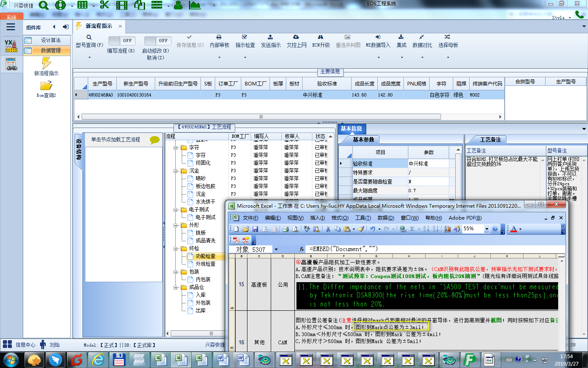Click the 信息中心 status bar button
The height and width of the screenshot is (368, 588).
point(19,345)
